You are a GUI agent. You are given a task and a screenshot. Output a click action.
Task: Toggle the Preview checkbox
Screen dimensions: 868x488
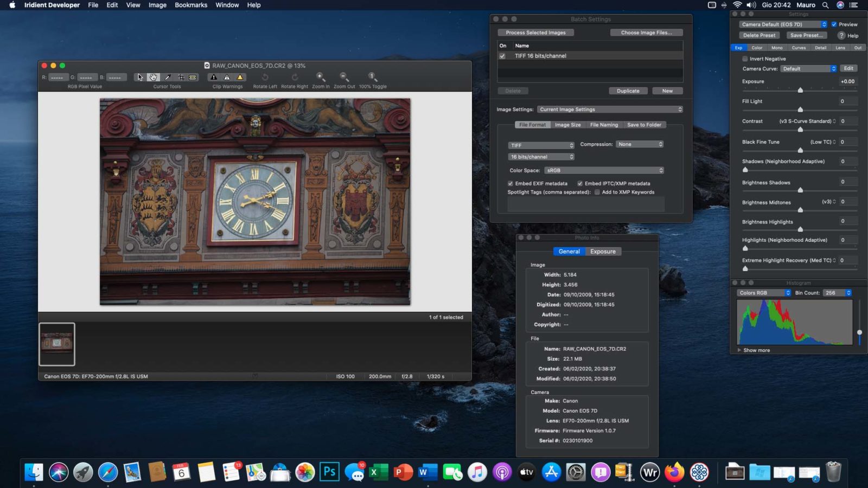point(834,24)
